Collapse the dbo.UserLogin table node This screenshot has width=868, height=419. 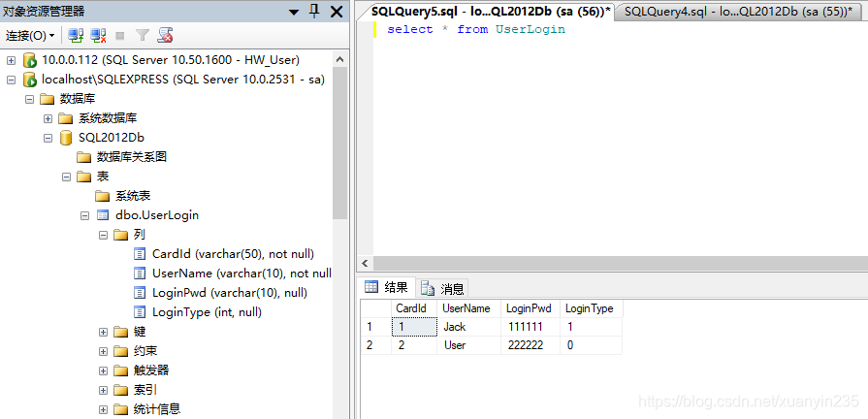(84, 216)
